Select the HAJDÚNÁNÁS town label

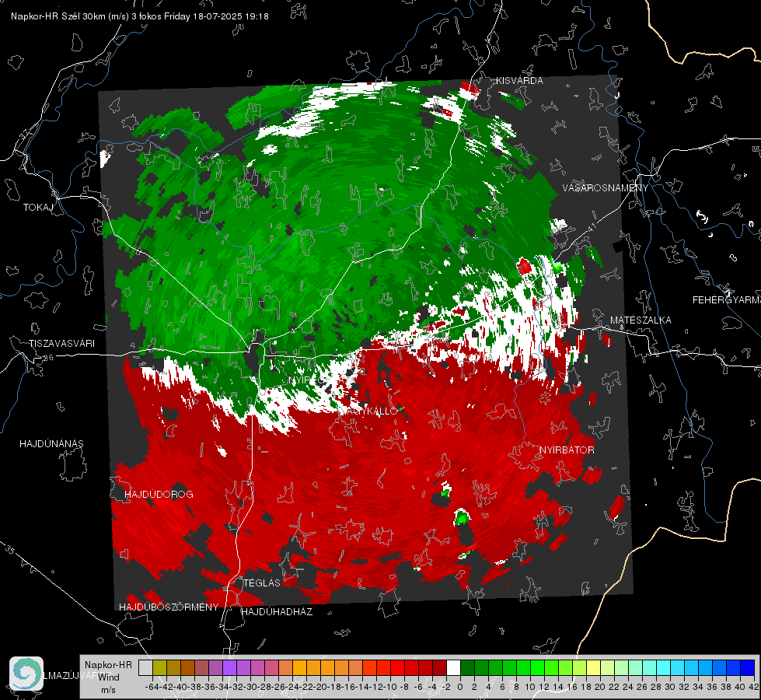tap(51, 443)
